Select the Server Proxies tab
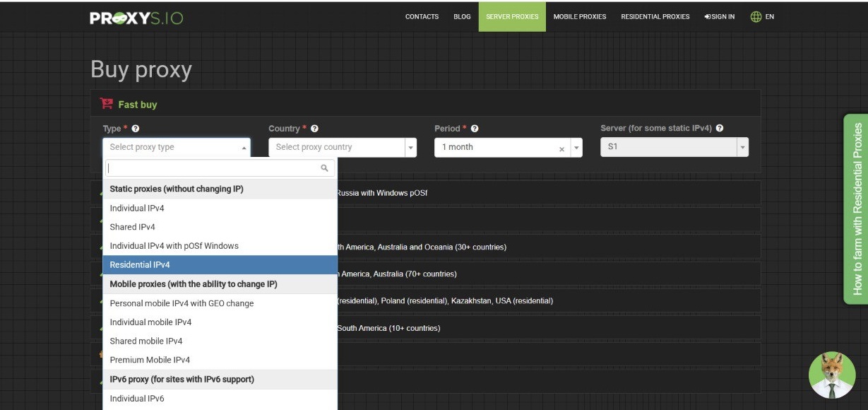The height and width of the screenshot is (410, 868). coord(512,16)
